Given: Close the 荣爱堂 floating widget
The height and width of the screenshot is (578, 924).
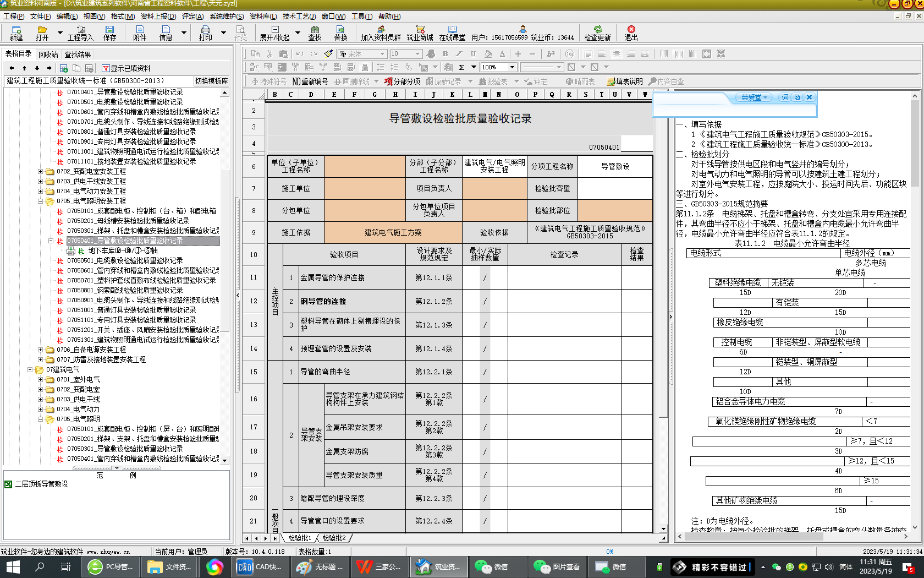Looking at the screenshot, I should tap(809, 97).
